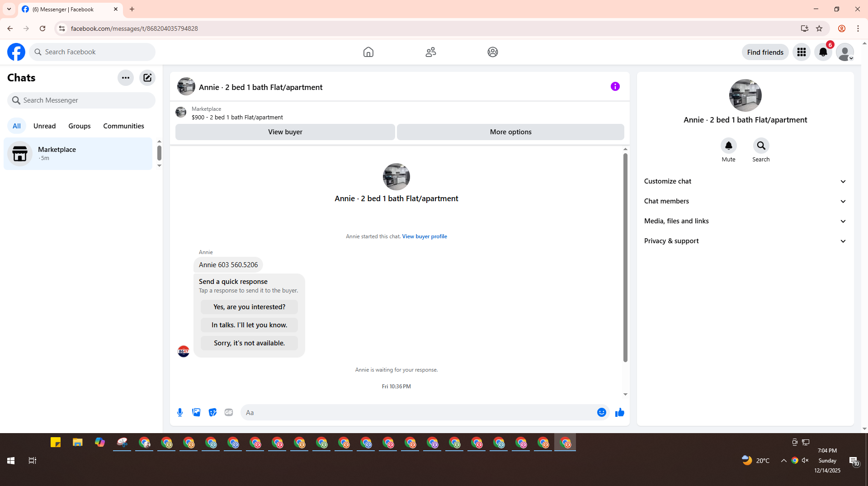Open the Find friends button

tap(765, 52)
